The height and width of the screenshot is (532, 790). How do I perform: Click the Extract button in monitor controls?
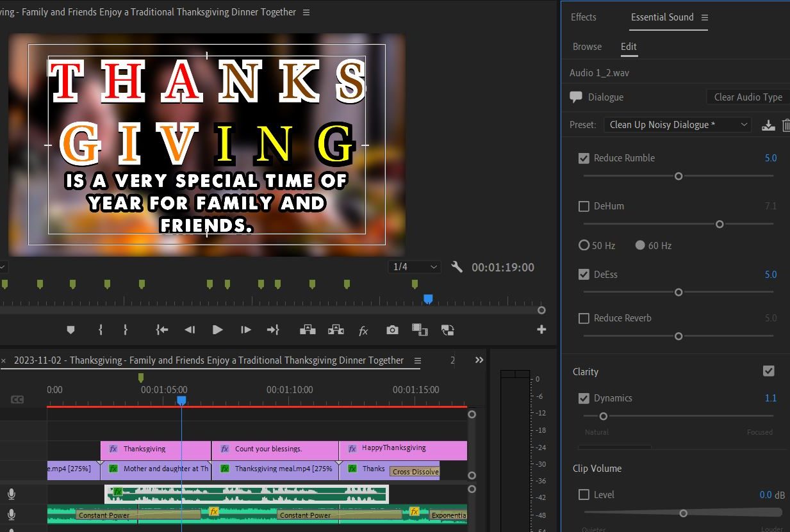[x=336, y=330]
